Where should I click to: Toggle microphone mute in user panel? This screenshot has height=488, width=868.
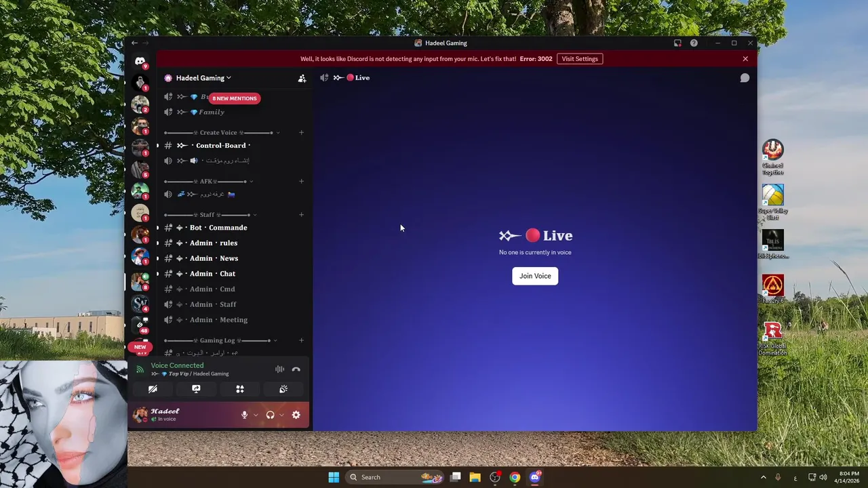[244, 415]
